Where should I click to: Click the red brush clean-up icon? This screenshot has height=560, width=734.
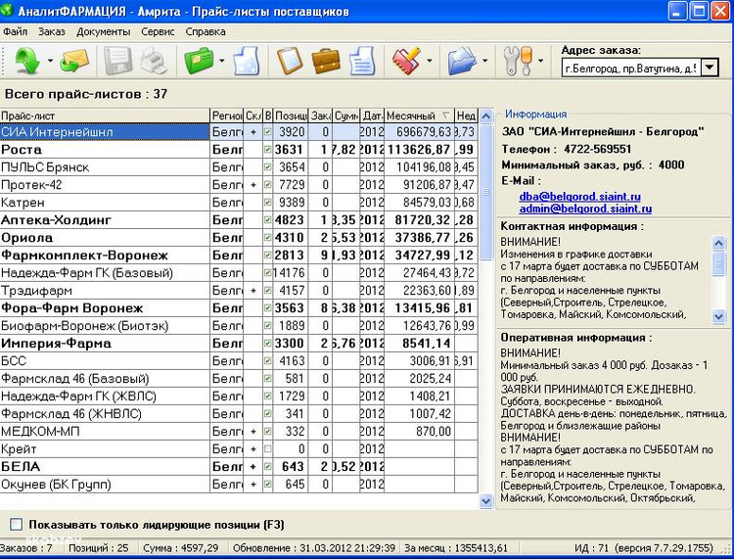pos(406,62)
